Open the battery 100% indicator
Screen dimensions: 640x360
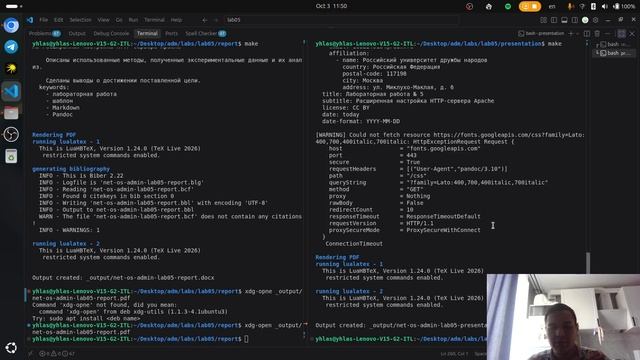click(x=624, y=6)
